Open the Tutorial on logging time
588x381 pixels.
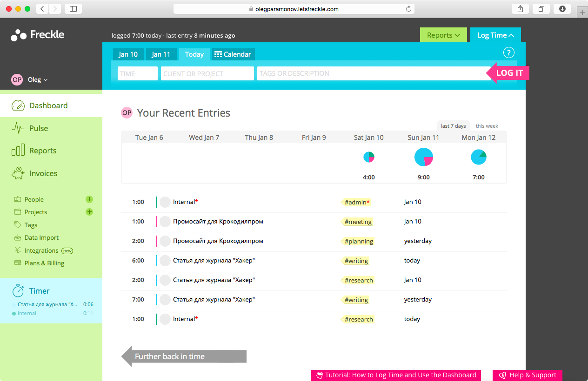pos(396,375)
